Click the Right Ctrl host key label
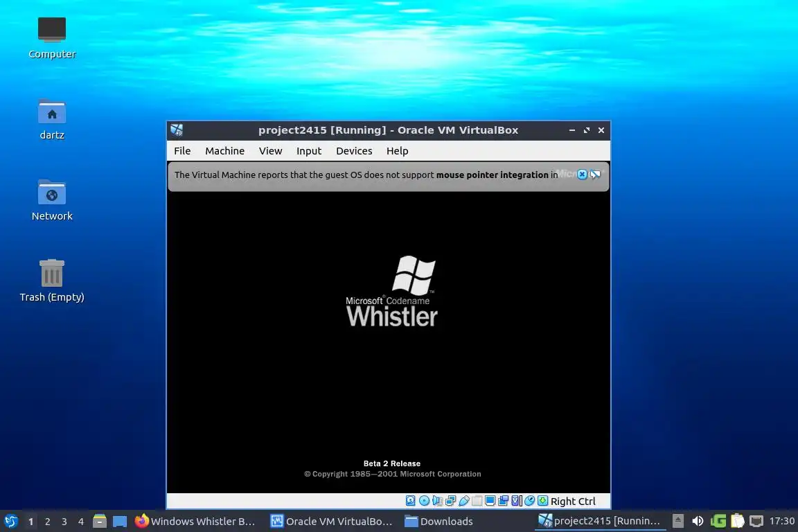Image resolution: width=798 pixels, height=532 pixels. 573,502
